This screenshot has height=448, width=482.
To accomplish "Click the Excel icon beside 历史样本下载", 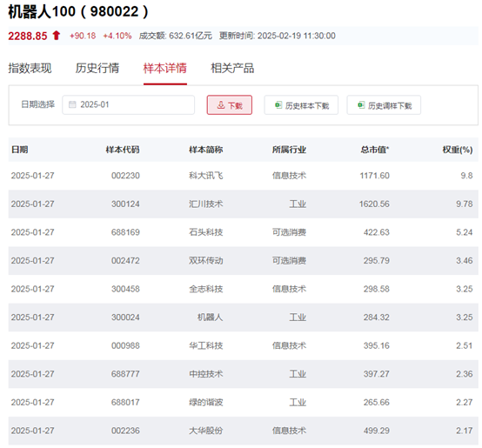I will (x=278, y=105).
